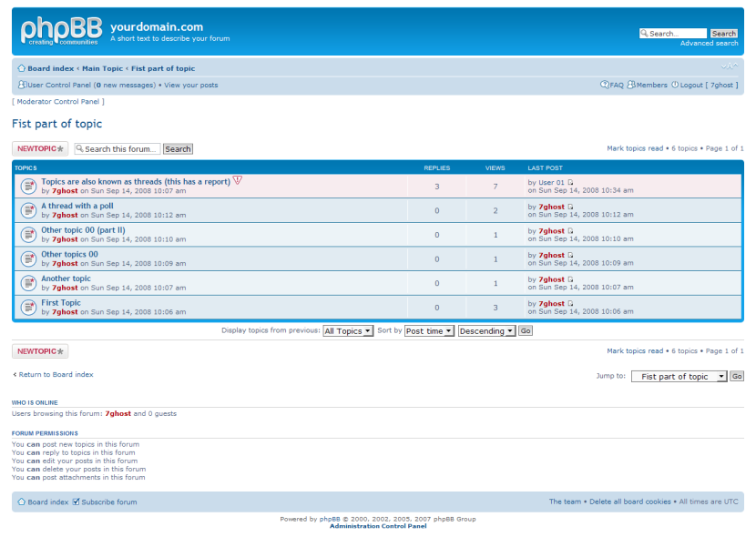The image size is (756, 537).
Task: Click the Members icon in the header bar
Action: coord(630,84)
